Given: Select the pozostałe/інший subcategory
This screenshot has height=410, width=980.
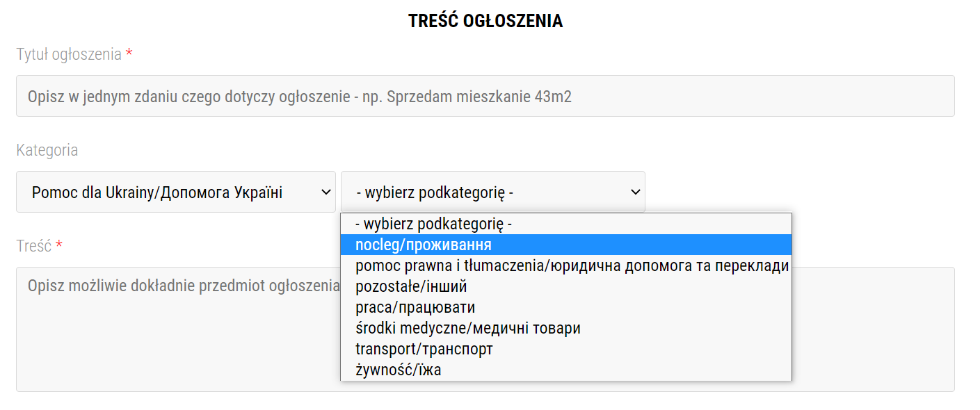Looking at the screenshot, I should [x=566, y=286].
